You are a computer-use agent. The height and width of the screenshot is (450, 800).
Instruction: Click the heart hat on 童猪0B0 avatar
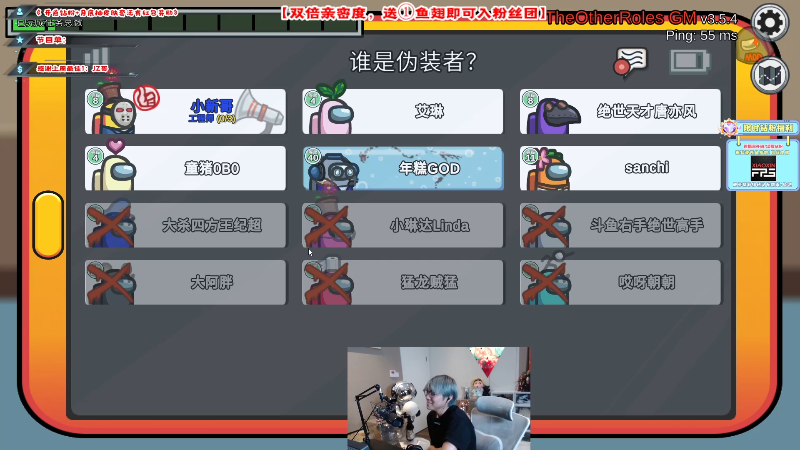click(x=115, y=146)
